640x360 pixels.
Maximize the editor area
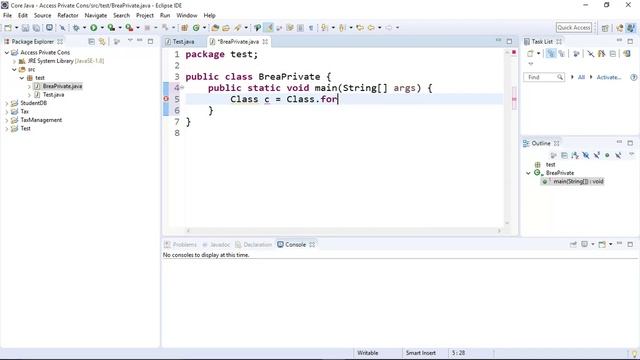509,41
